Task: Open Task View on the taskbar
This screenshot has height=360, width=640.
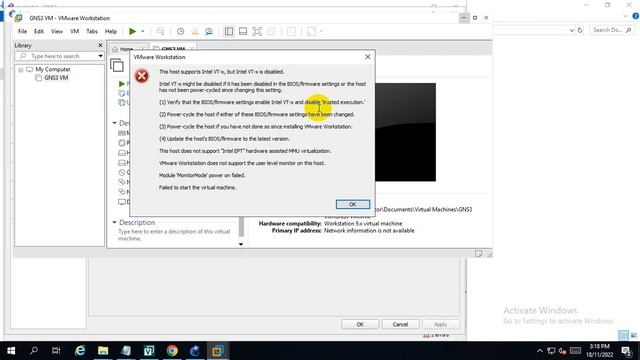Action: click(x=56, y=351)
